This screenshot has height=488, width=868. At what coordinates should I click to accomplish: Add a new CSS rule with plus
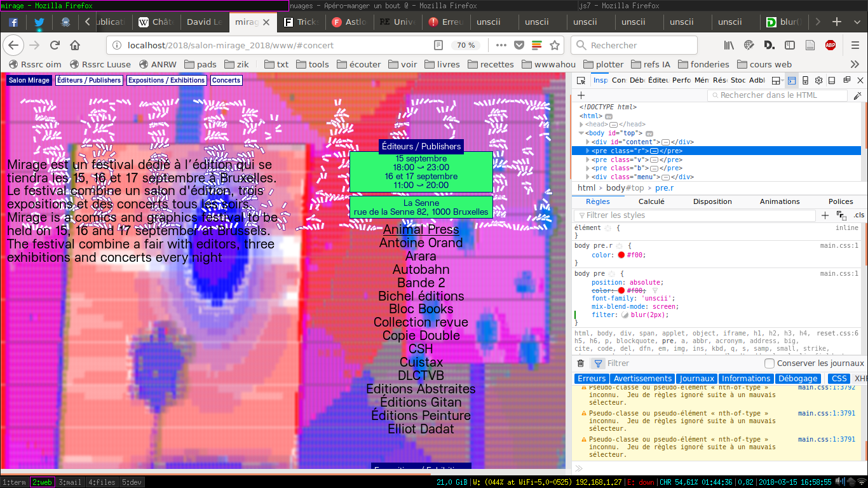click(825, 215)
